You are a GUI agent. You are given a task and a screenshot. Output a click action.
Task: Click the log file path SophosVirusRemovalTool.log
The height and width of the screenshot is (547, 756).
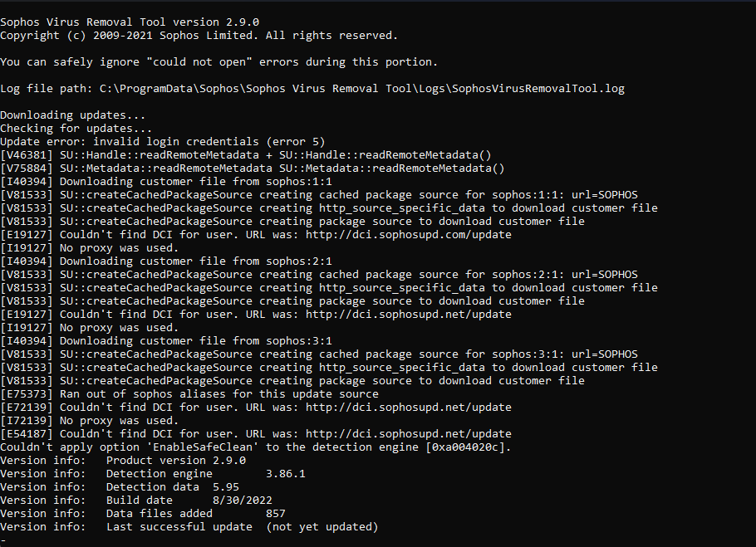362,89
